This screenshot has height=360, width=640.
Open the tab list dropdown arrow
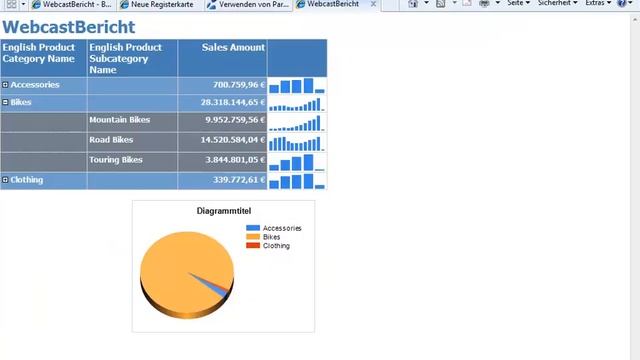coord(23,4)
